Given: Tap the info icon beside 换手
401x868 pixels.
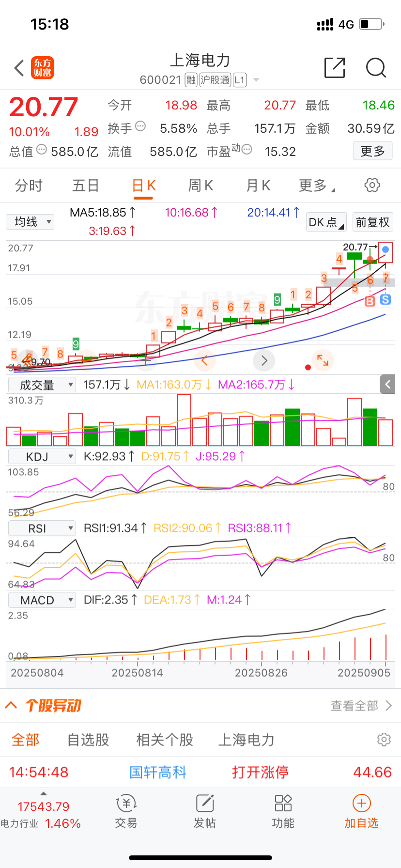Looking at the screenshot, I should coord(140,126).
